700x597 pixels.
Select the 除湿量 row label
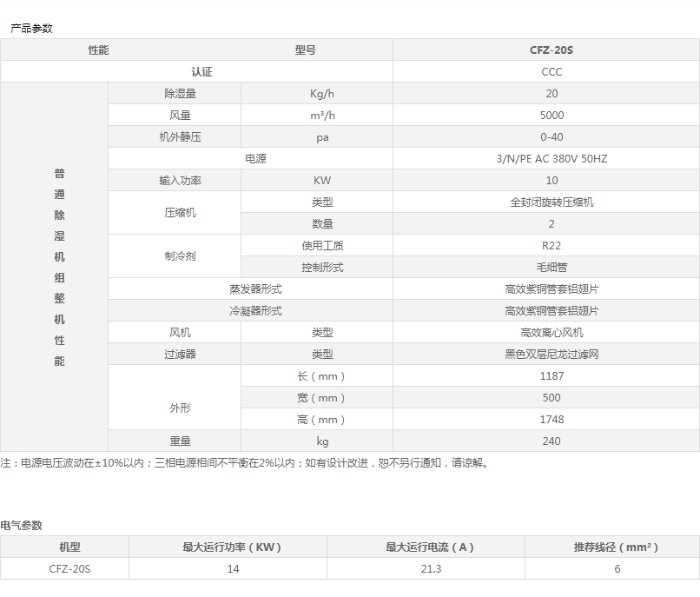[180, 94]
